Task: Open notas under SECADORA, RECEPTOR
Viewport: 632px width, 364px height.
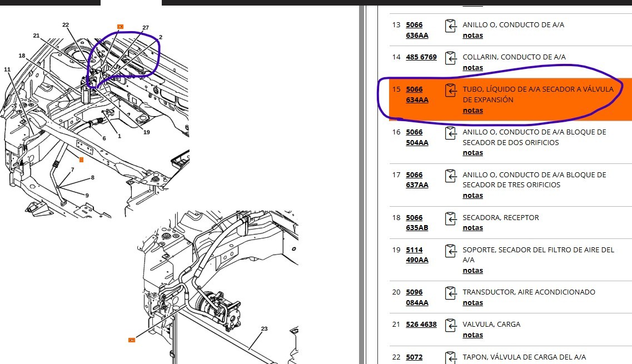Action: [x=473, y=227]
